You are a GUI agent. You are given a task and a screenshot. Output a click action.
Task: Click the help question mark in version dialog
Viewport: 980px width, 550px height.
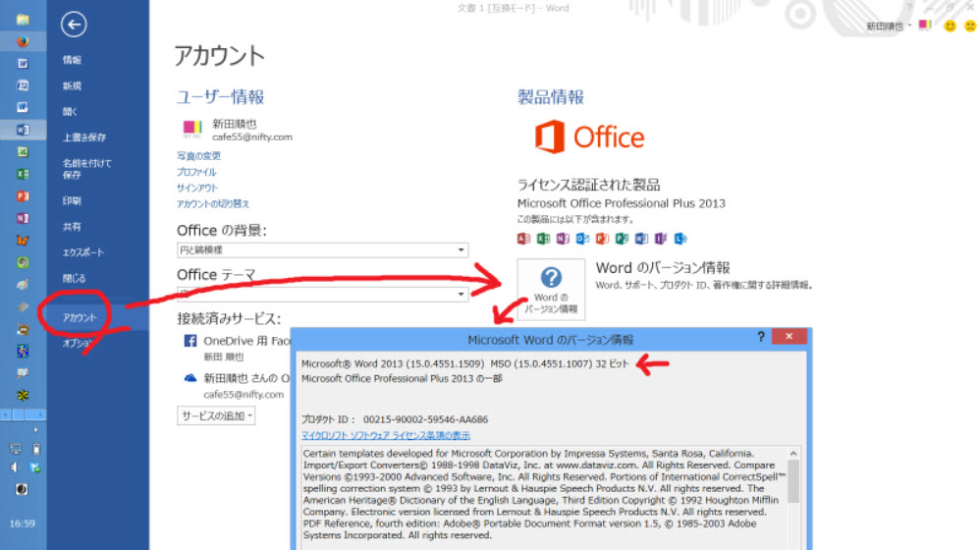[760, 337]
